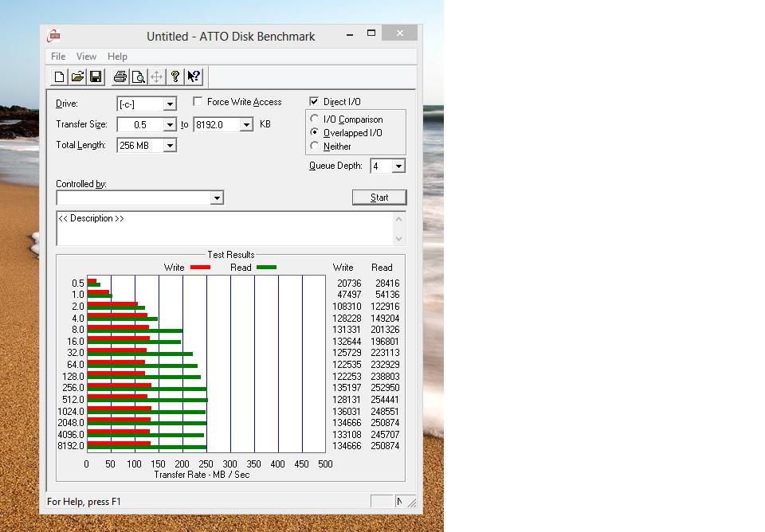Click the 4096.0 transfer size row label

[71, 435]
